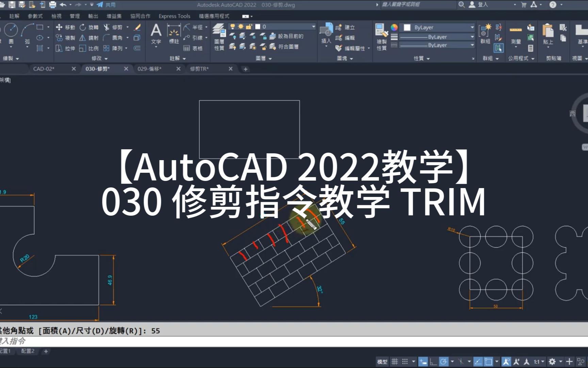Select the Fillet (圓角) tool

coord(113,38)
